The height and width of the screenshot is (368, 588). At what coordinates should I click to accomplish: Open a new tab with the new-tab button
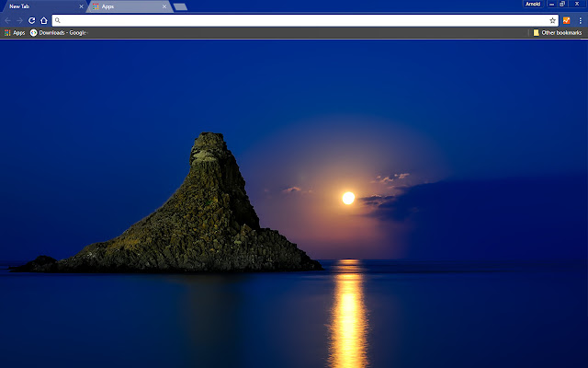click(180, 6)
